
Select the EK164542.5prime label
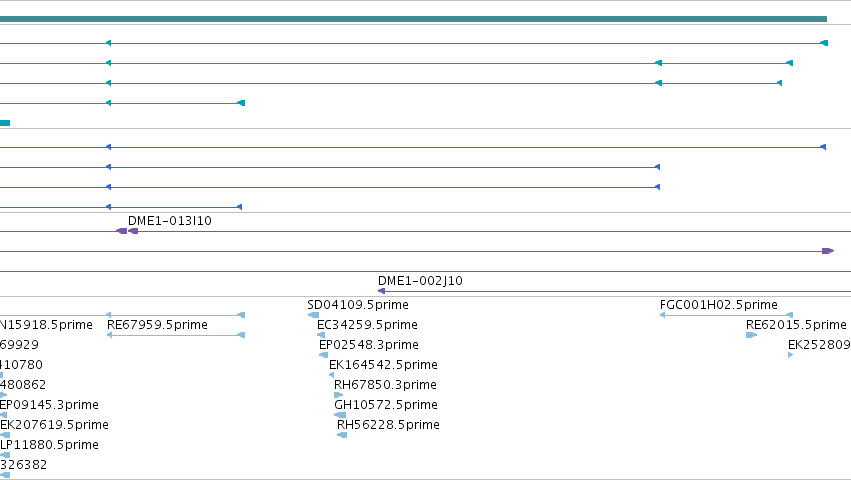point(384,365)
